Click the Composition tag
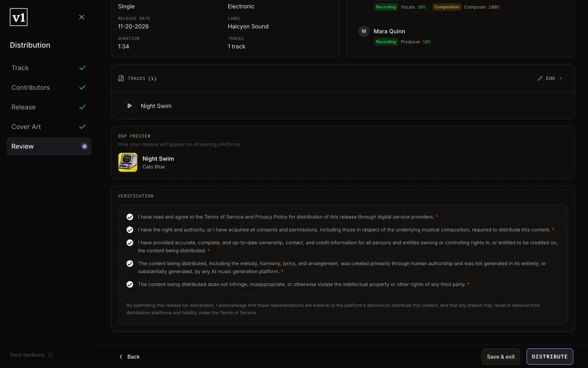The height and width of the screenshot is (368, 588). [447, 7]
